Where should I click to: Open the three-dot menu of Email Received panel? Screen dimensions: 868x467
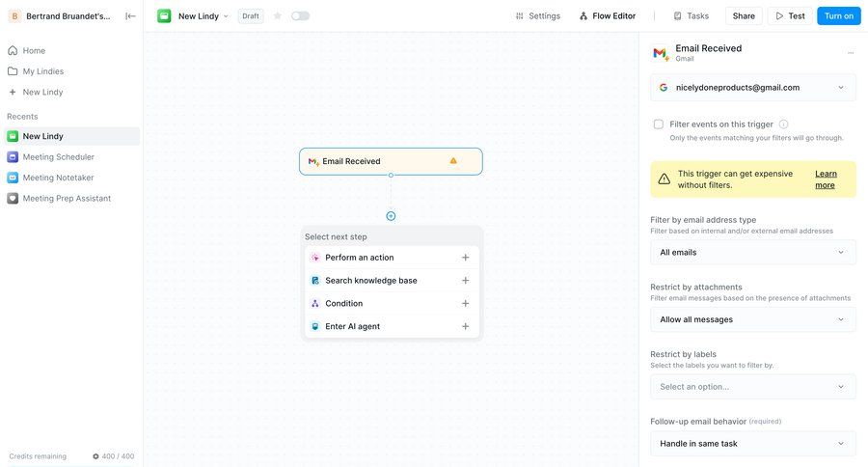851,53
